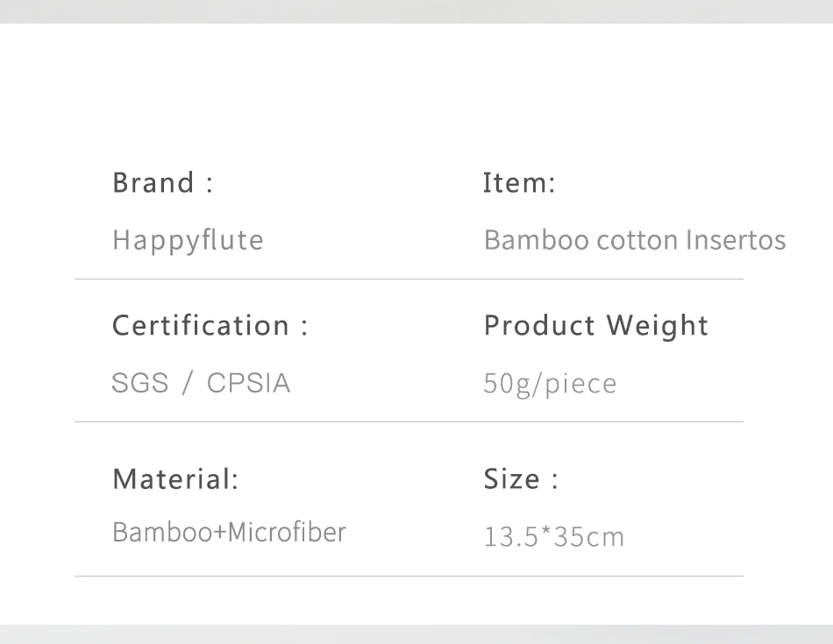Click the "Size :" label
The width and height of the screenshot is (833, 644).
click(521, 479)
